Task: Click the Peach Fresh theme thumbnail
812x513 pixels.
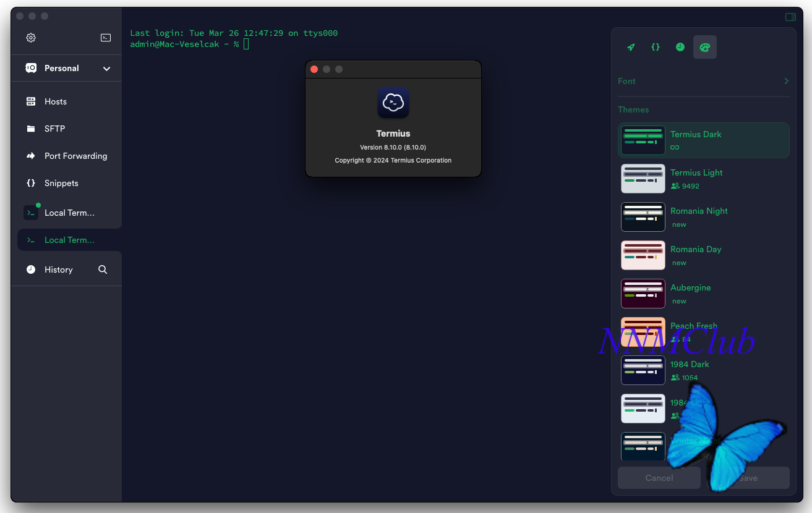Action: click(x=643, y=332)
